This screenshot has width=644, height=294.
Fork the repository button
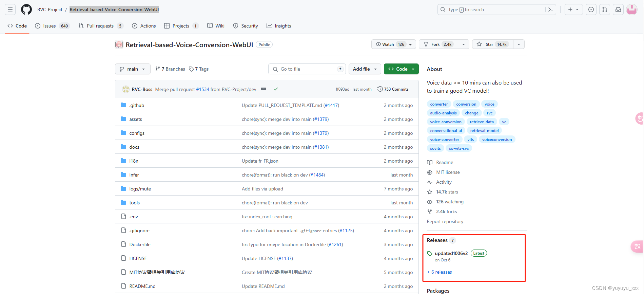pyautogui.click(x=438, y=44)
